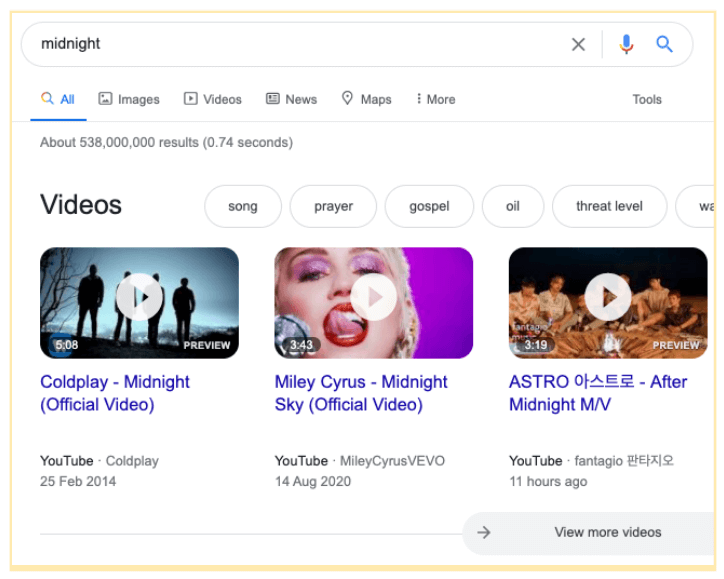
Task: Expand the More options menu
Action: pyautogui.click(x=435, y=99)
